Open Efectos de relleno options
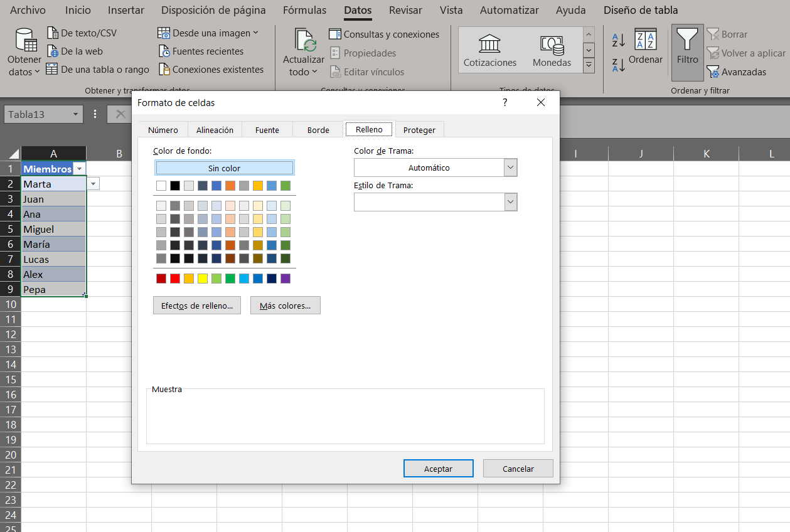 point(197,306)
